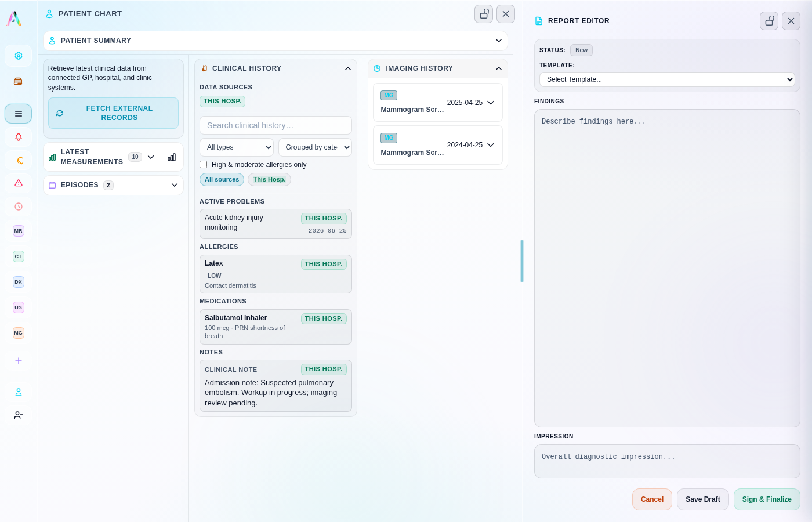
Task: Click the Search clinical history field
Action: [275, 125]
